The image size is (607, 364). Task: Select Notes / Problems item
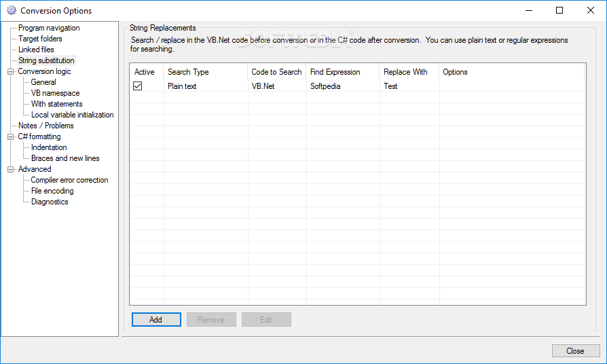45,126
